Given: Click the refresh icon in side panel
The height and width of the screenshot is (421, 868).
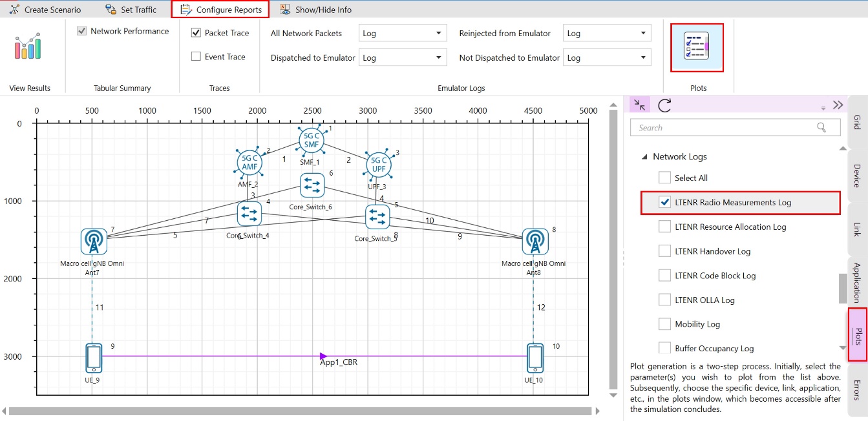Looking at the screenshot, I should pyautogui.click(x=664, y=105).
